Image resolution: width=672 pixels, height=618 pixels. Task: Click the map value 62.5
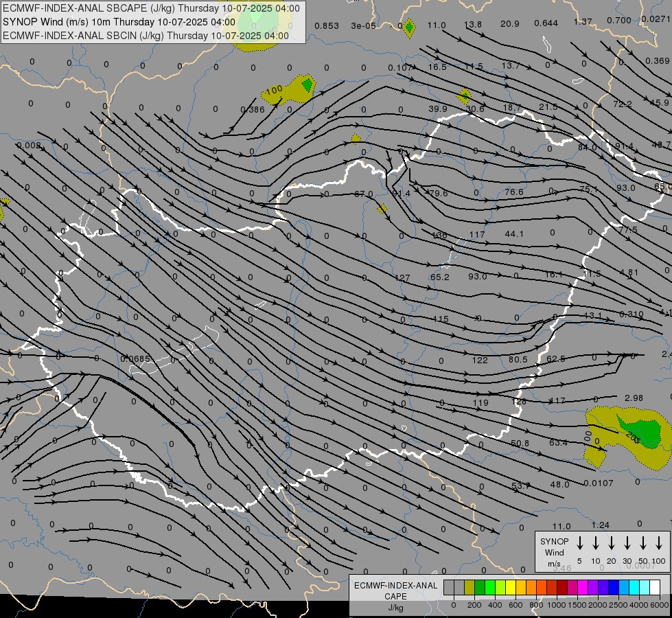pyautogui.click(x=556, y=358)
